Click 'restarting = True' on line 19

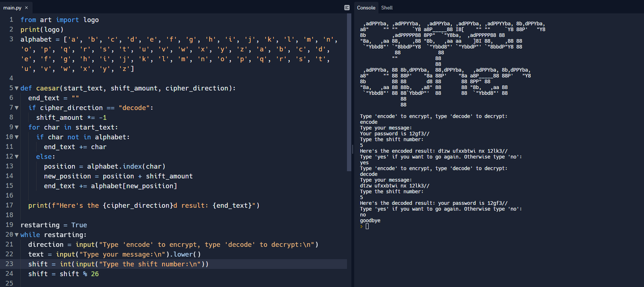coord(54,225)
